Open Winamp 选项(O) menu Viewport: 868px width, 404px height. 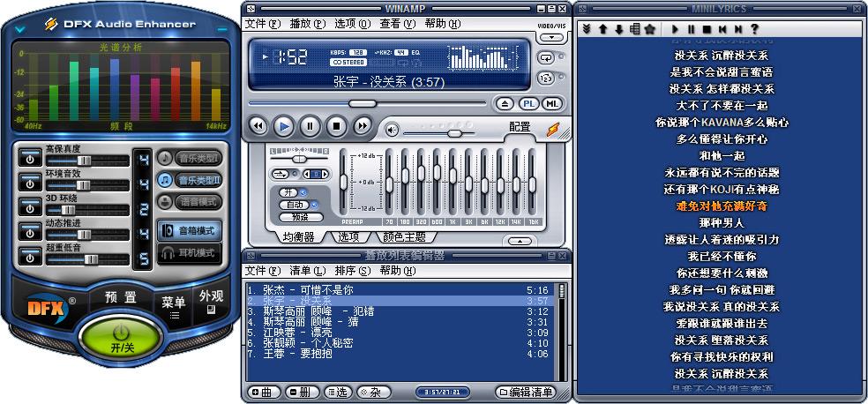353,24
